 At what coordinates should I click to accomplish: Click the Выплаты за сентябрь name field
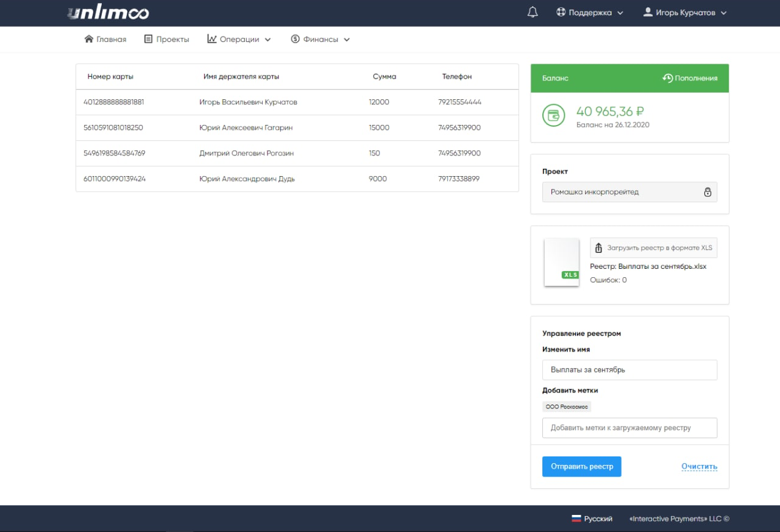(x=629, y=369)
